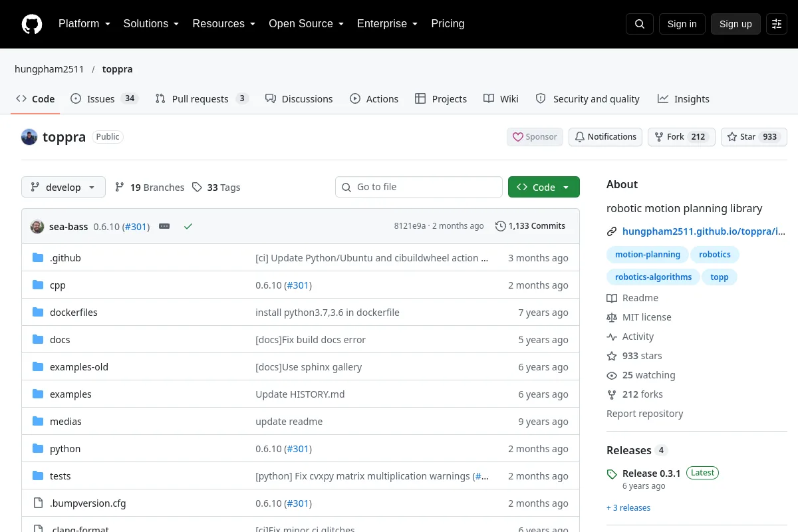
Task: Open the develop branch selector
Action: click(63, 188)
